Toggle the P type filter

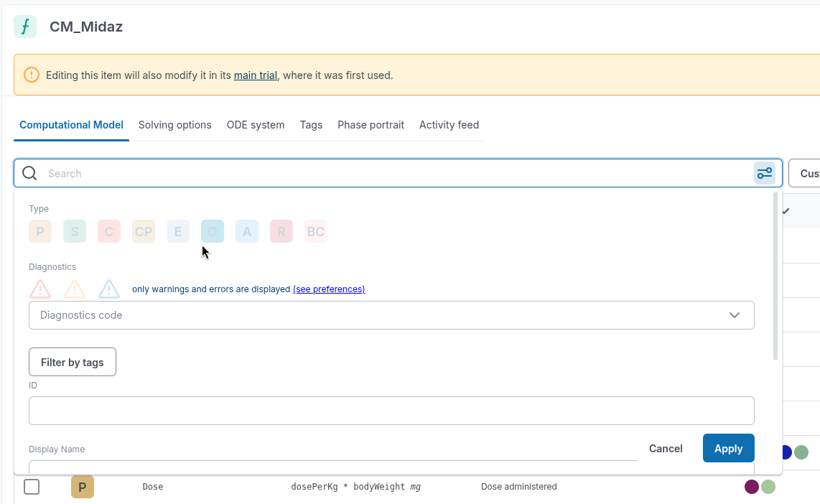pyautogui.click(x=40, y=231)
